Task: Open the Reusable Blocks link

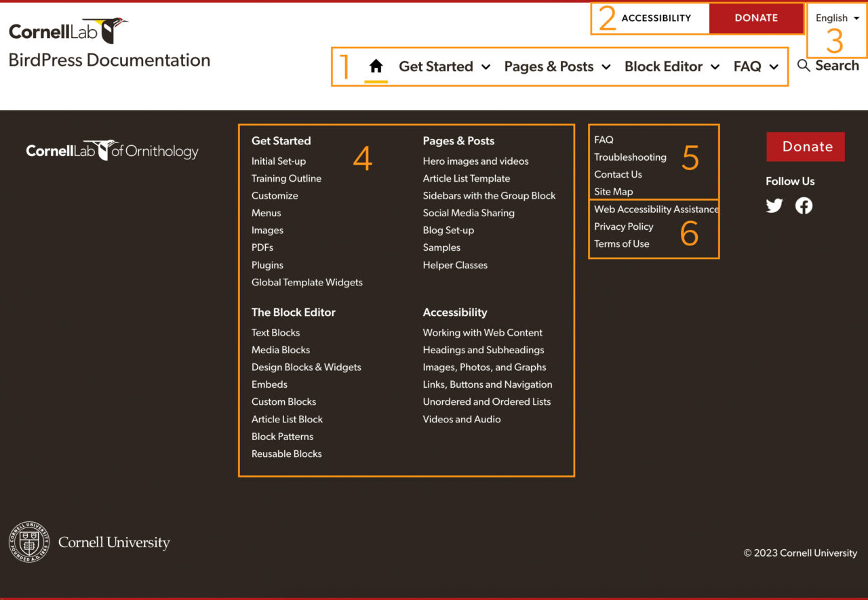Action: pos(287,454)
